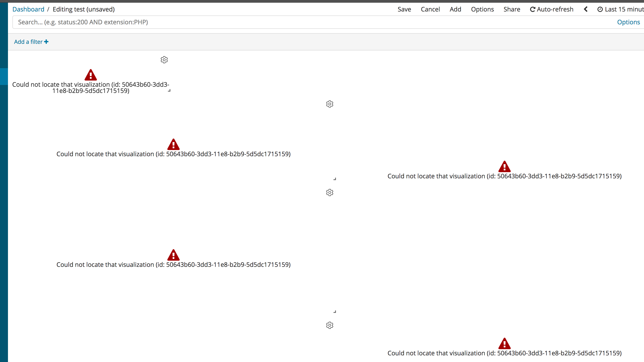Navigate back via the Dashboard breadcrumb
The width and height of the screenshot is (644, 362).
coord(28,9)
